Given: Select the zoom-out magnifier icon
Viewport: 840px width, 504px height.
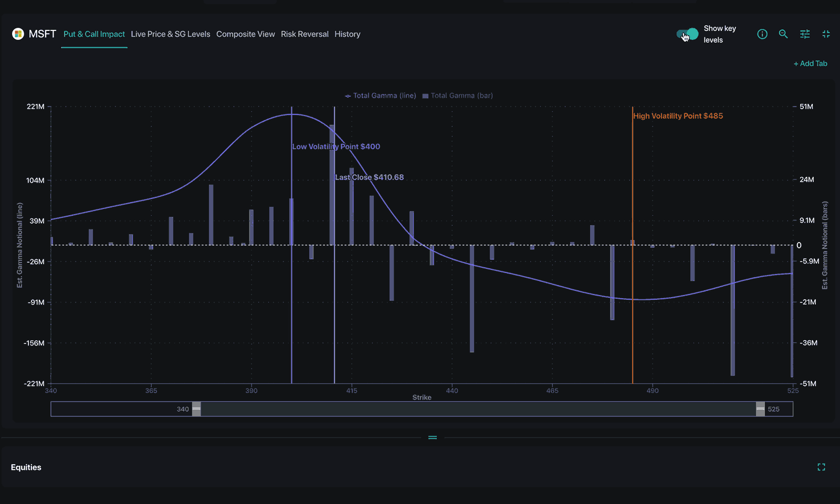Looking at the screenshot, I should point(783,34).
